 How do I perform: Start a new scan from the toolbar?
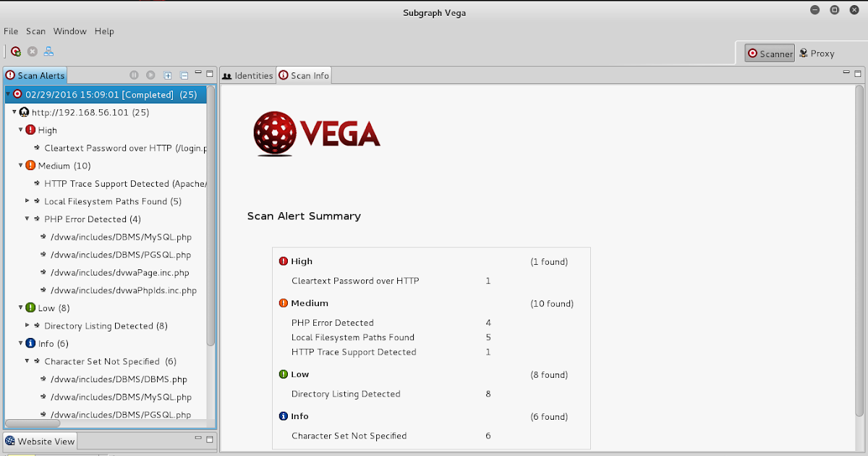click(x=16, y=51)
